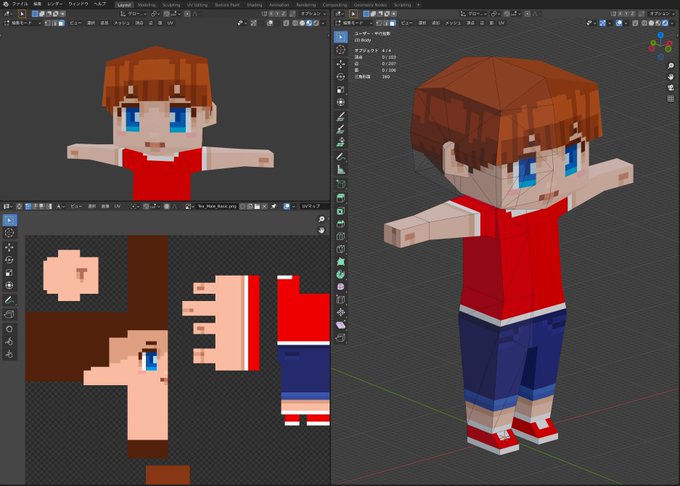Open ビュー menu in right viewport header
The height and width of the screenshot is (486, 680).
coord(407,23)
